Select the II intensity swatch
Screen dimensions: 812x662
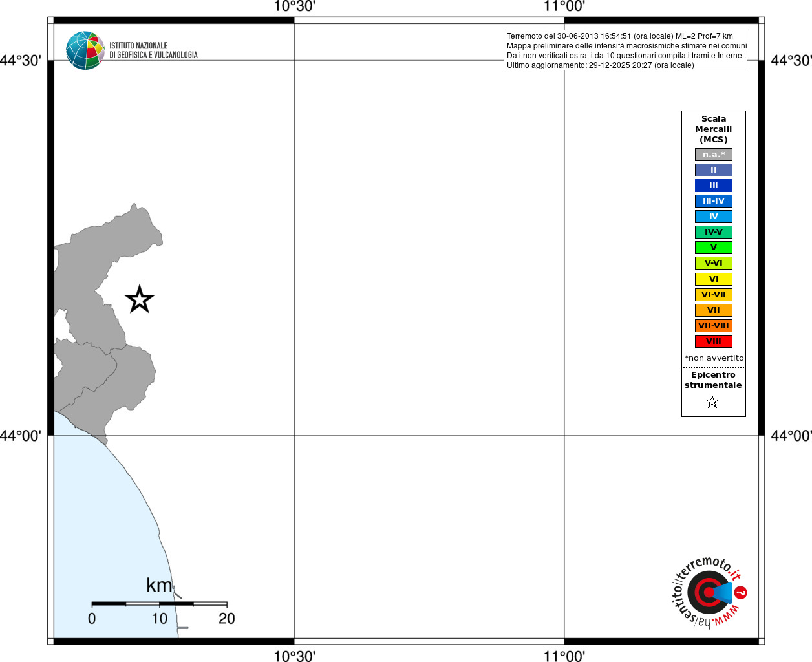coord(714,170)
